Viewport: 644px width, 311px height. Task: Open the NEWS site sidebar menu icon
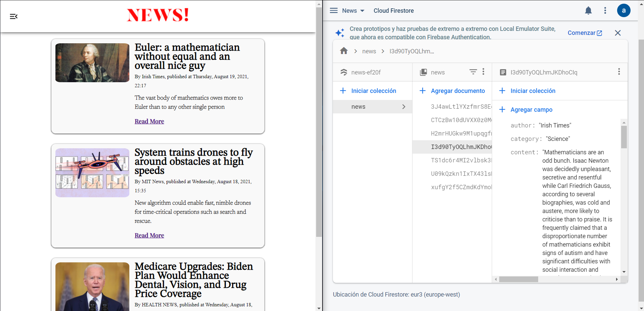coord(14,16)
